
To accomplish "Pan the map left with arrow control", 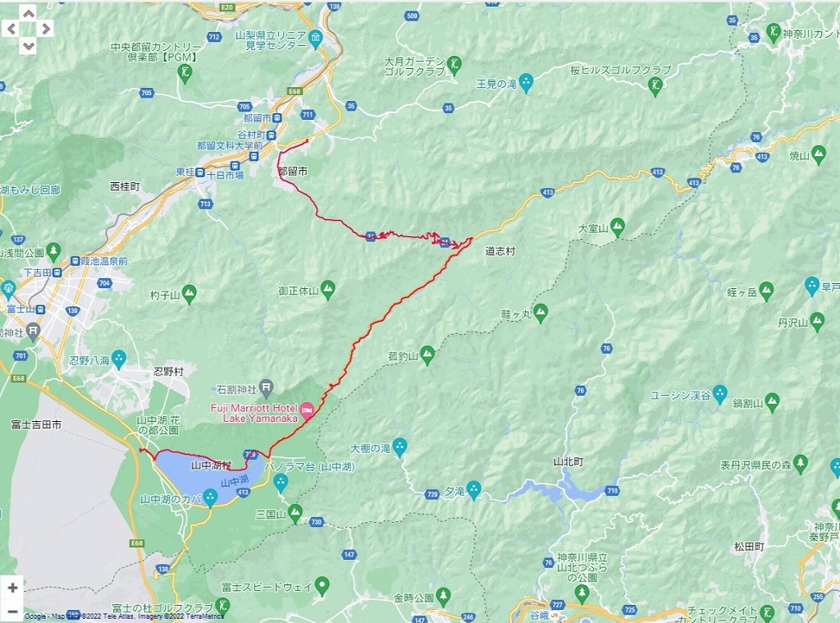I will (x=11, y=29).
